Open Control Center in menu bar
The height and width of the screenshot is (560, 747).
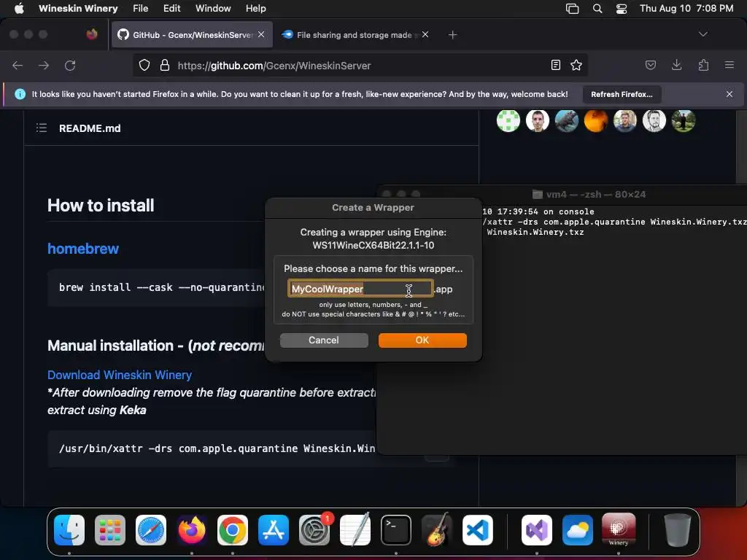coord(622,8)
